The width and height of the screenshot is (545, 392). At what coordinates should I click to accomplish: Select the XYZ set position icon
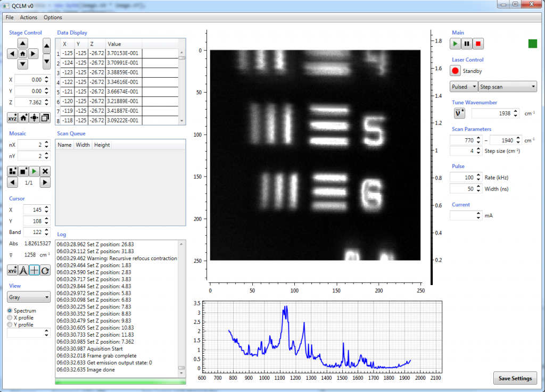pyautogui.click(x=12, y=118)
